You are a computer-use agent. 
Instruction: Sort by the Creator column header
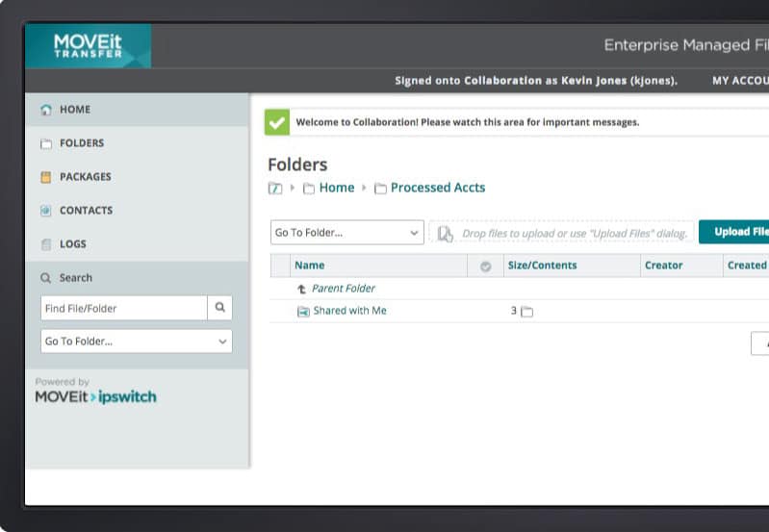(663, 266)
